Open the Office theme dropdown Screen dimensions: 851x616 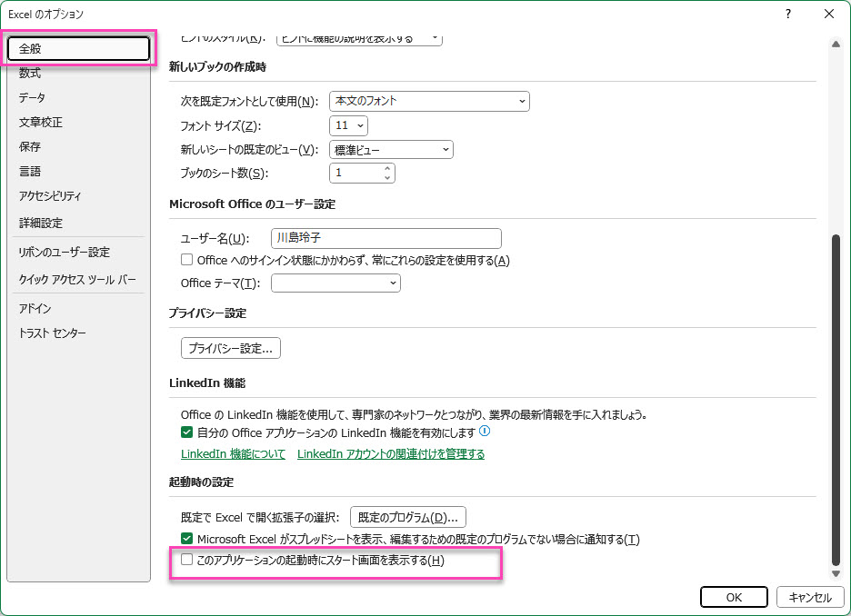[x=335, y=283]
